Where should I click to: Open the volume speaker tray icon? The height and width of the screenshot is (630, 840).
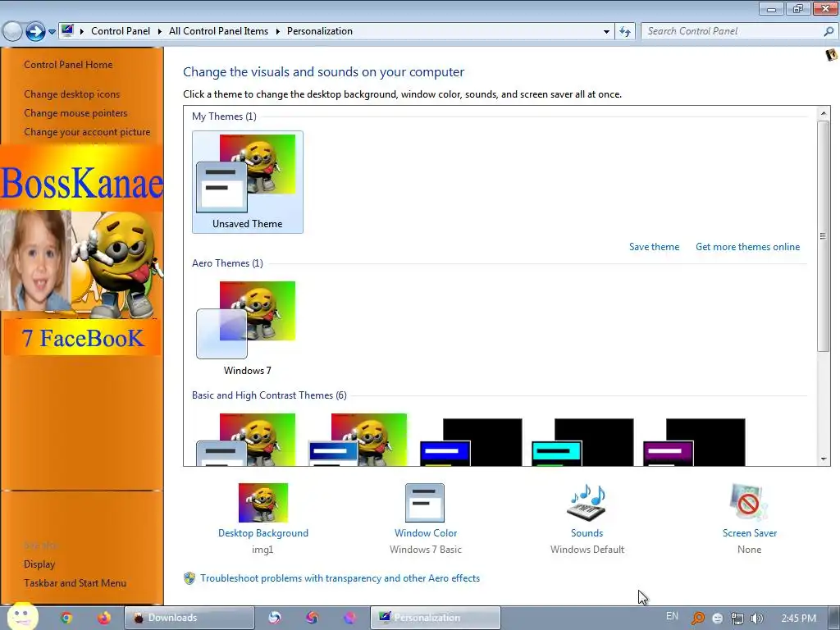pos(757,619)
